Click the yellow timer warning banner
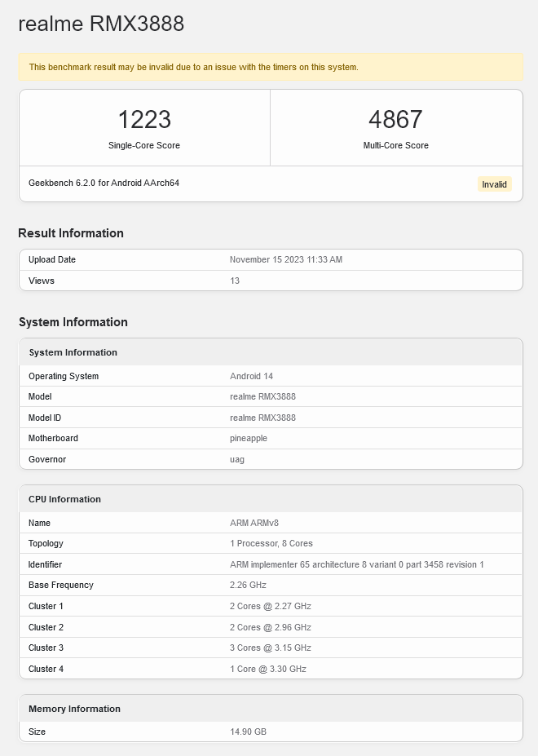 [x=271, y=67]
